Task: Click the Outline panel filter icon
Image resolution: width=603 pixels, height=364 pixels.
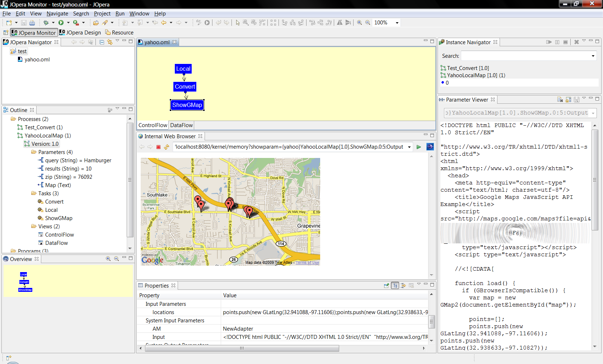Action: click(x=110, y=110)
